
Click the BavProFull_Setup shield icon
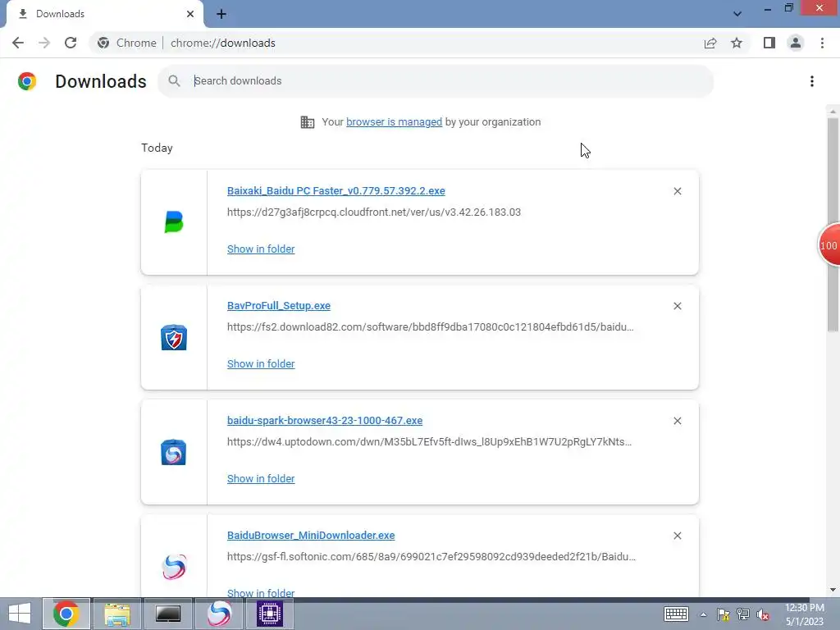point(174,337)
